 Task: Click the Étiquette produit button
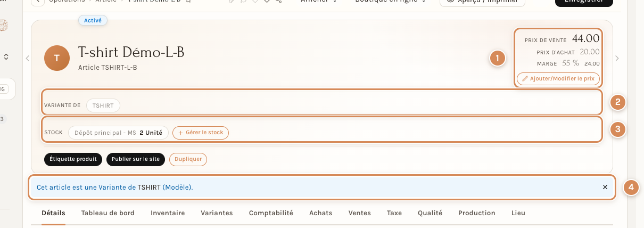point(73,159)
